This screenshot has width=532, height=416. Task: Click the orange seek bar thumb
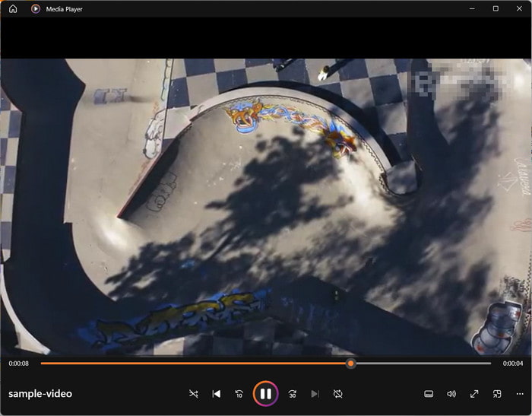click(350, 364)
